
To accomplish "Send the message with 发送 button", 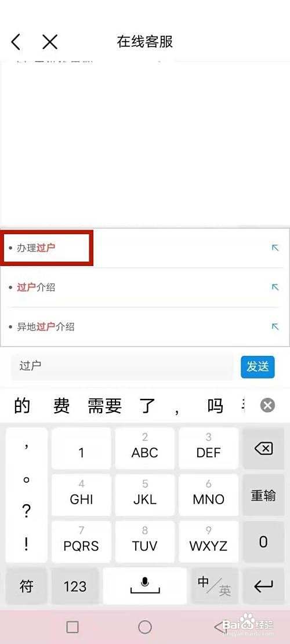I will (258, 367).
